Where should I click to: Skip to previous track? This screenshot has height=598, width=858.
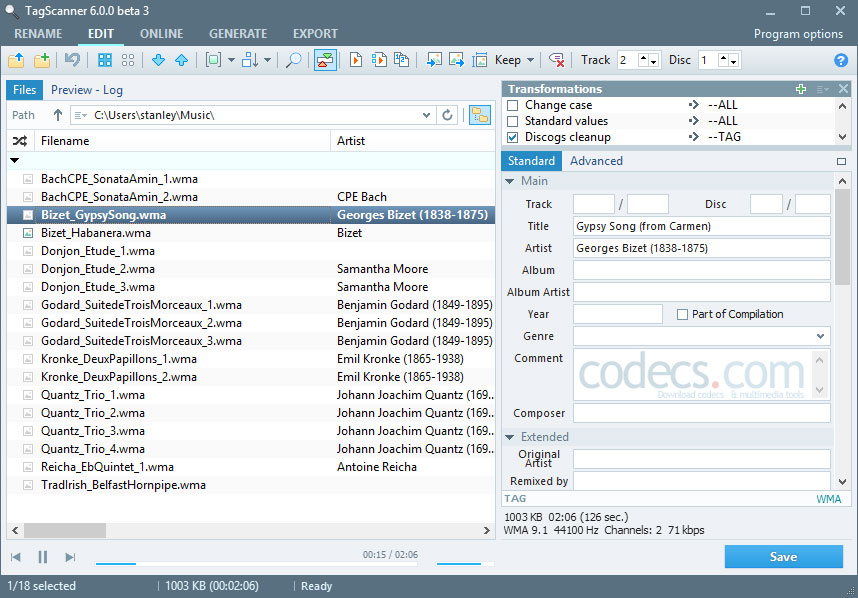point(16,557)
